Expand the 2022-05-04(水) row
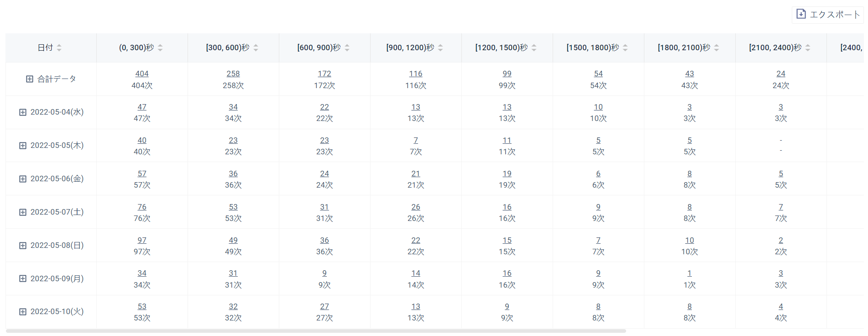Image resolution: width=868 pixels, height=336 pixels. pyautogui.click(x=23, y=112)
